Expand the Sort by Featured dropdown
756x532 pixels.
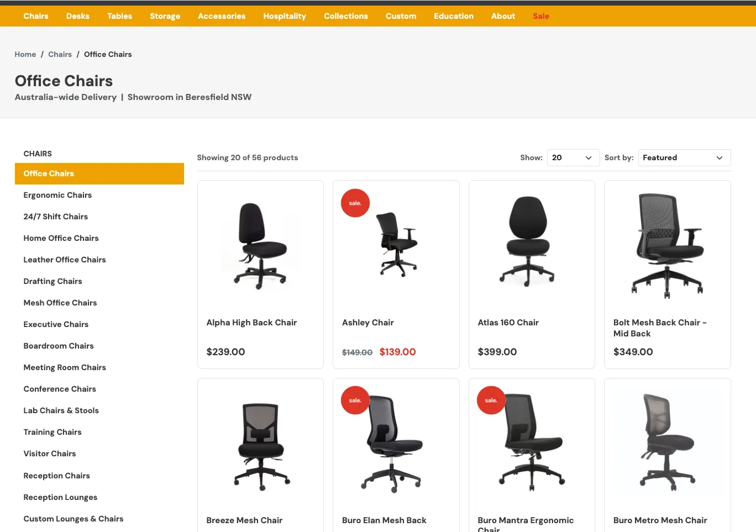pos(684,157)
